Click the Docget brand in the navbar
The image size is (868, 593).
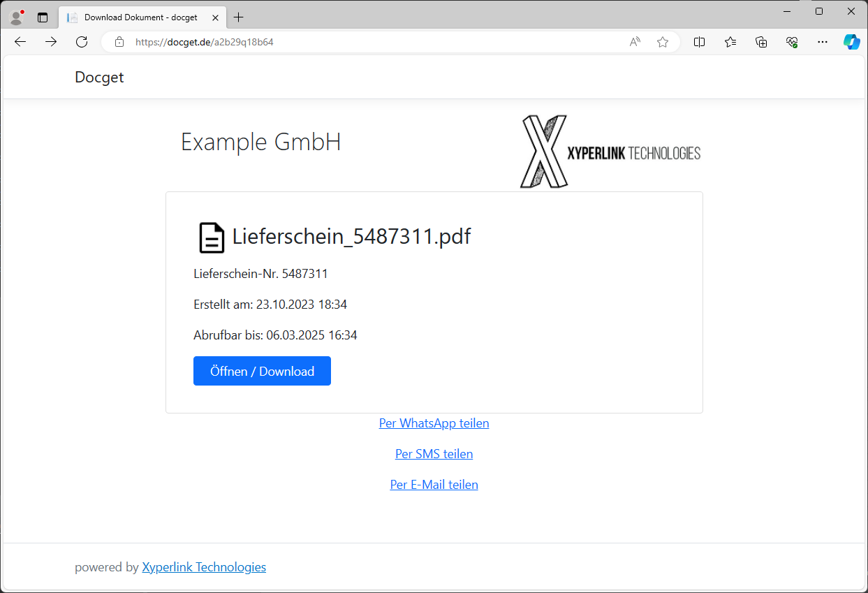[x=99, y=78]
